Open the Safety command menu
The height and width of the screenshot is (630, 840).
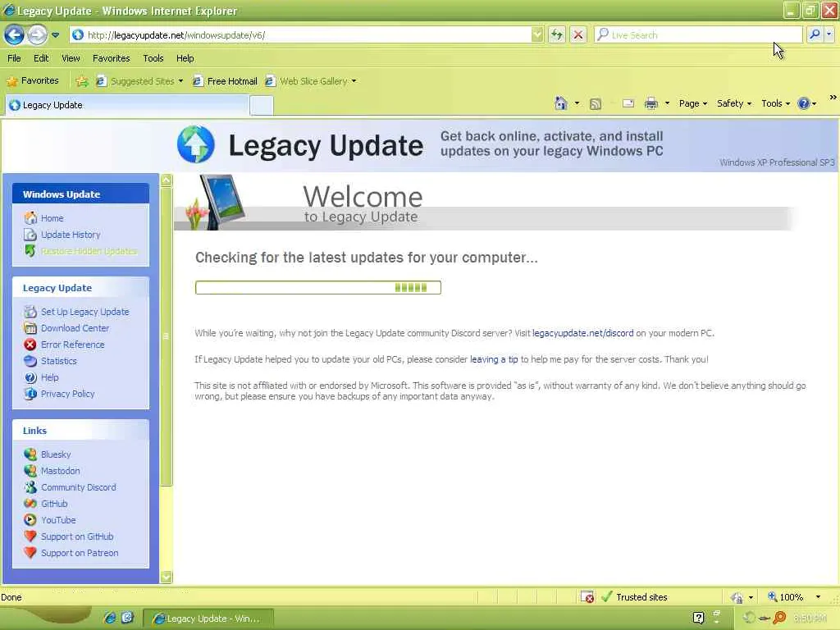point(734,103)
